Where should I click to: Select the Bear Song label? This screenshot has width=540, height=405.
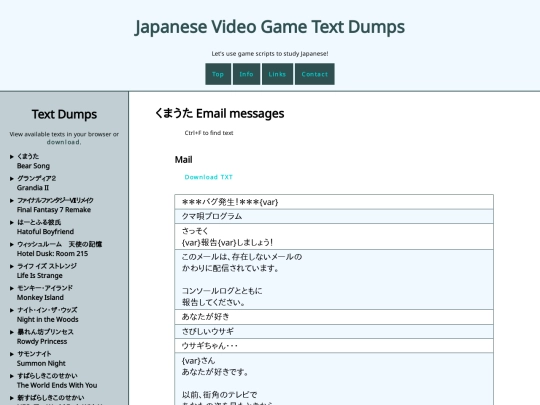point(33,166)
